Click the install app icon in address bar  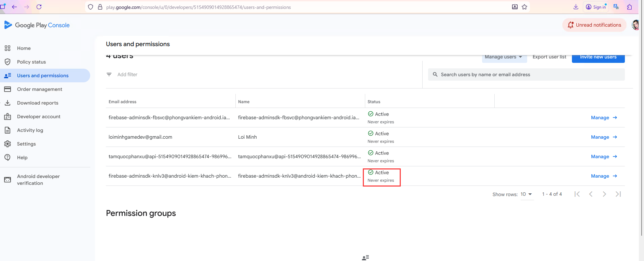pyautogui.click(x=515, y=7)
